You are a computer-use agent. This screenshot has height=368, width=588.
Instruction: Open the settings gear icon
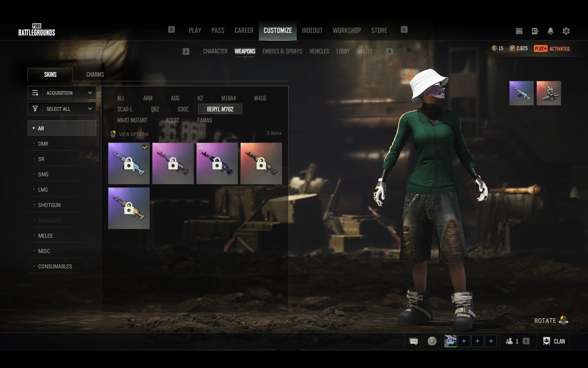(566, 31)
